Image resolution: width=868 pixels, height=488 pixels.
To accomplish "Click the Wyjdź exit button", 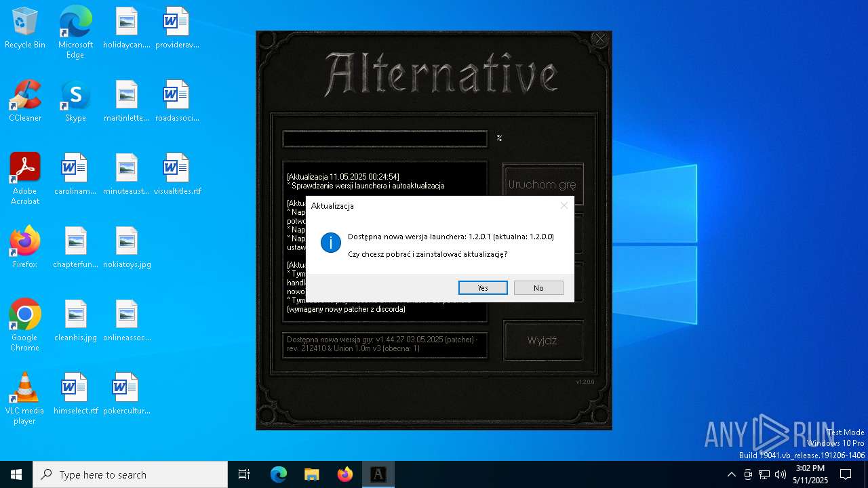I will 542,340.
